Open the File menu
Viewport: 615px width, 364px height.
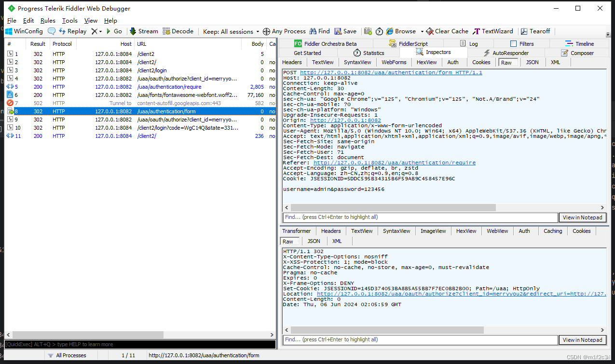pyautogui.click(x=12, y=21)
